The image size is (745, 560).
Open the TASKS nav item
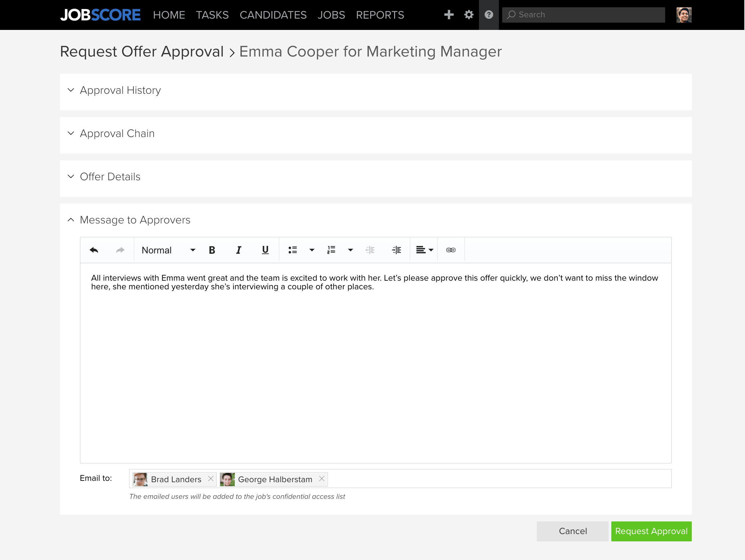(x=212, y=15)
